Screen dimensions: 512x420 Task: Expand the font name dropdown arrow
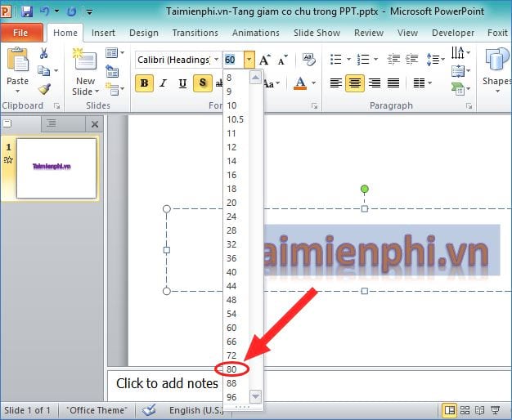216,60
